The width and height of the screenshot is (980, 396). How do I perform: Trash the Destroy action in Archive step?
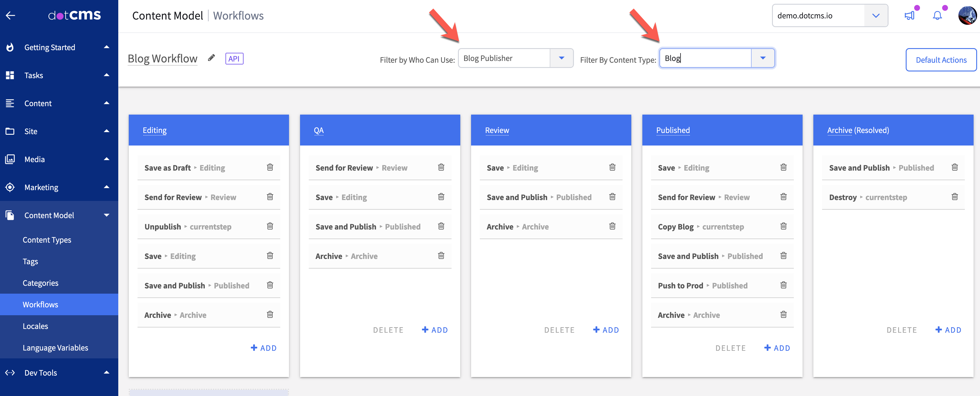click(x=955, y=197)
